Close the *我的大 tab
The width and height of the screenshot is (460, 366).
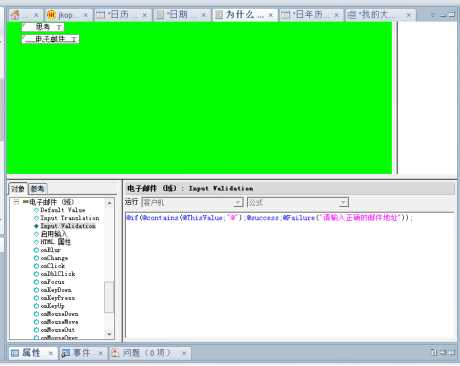point(408,15)
